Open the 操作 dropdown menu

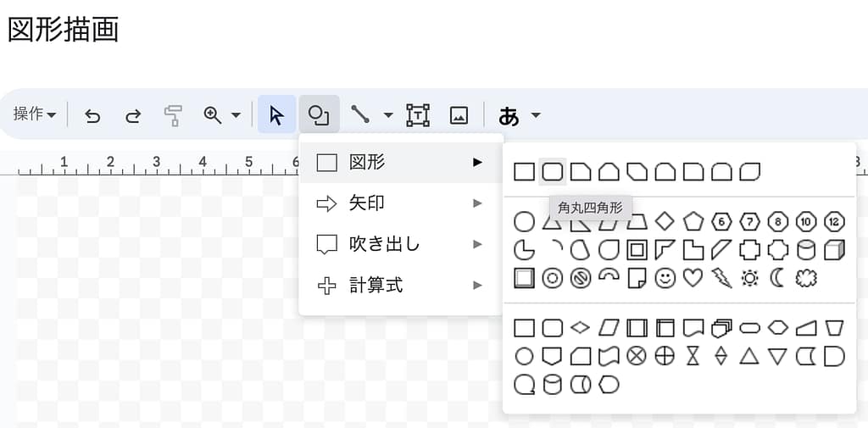click(x=36, y=114)
